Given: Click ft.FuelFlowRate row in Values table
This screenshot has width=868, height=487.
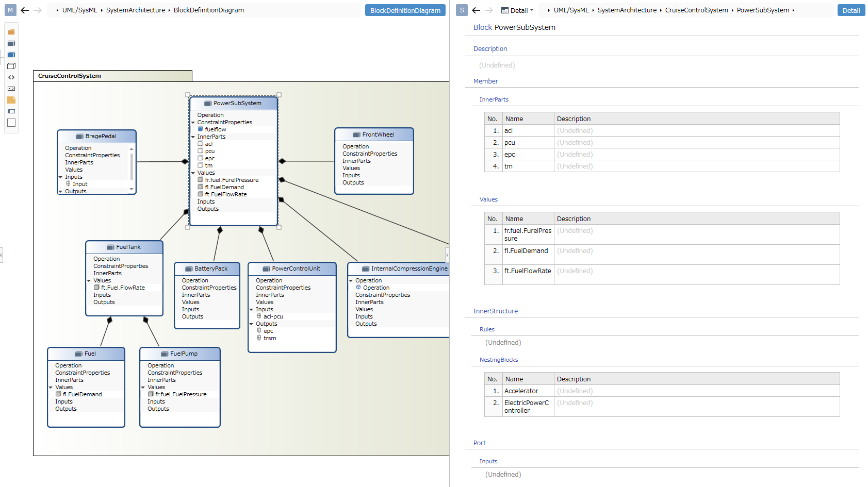Looking at the screenshot, I should [x=662, y=275].
